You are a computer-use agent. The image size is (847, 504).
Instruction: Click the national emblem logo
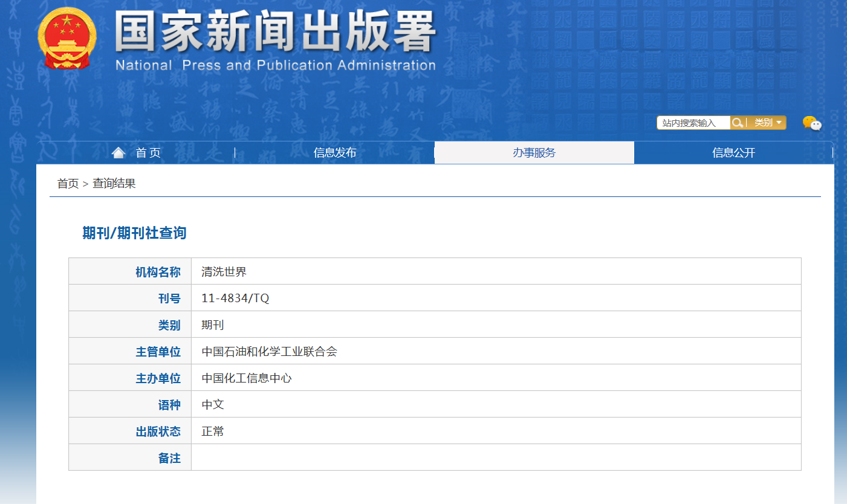tap(67, 38)
